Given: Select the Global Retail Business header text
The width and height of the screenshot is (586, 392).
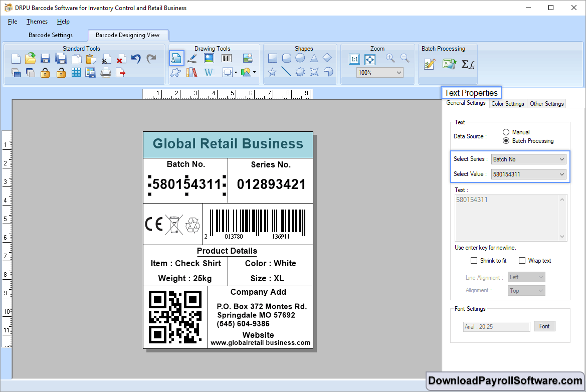Looking at the screenshot, I should coord(228,144).
